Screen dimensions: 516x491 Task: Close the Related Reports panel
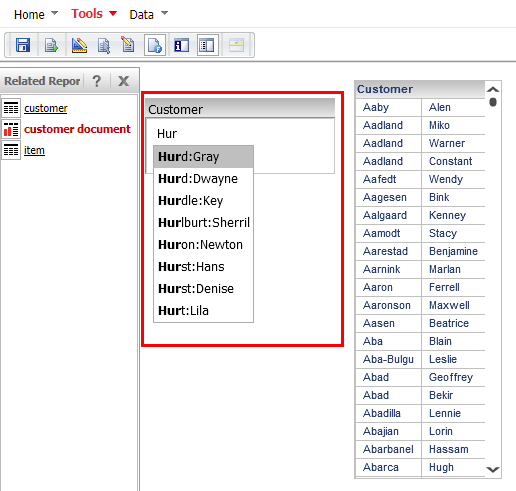click(123, 81)
